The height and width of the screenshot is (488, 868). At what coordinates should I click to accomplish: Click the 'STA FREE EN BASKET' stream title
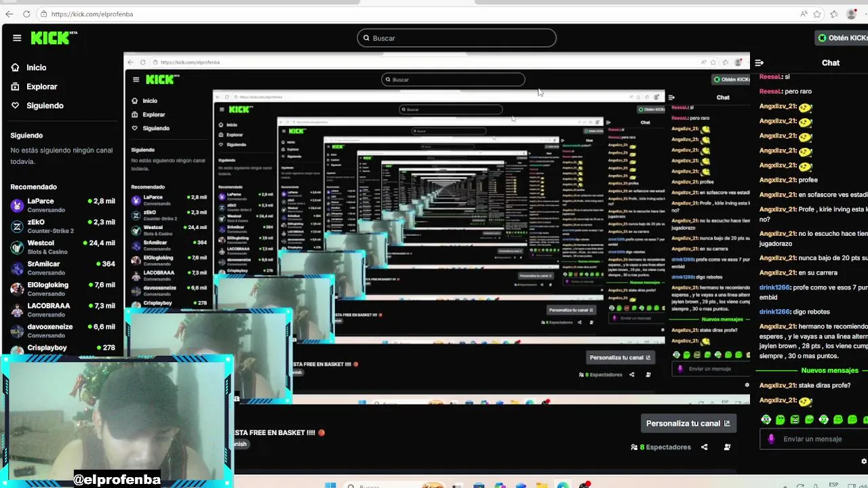(x=278, y=432)
